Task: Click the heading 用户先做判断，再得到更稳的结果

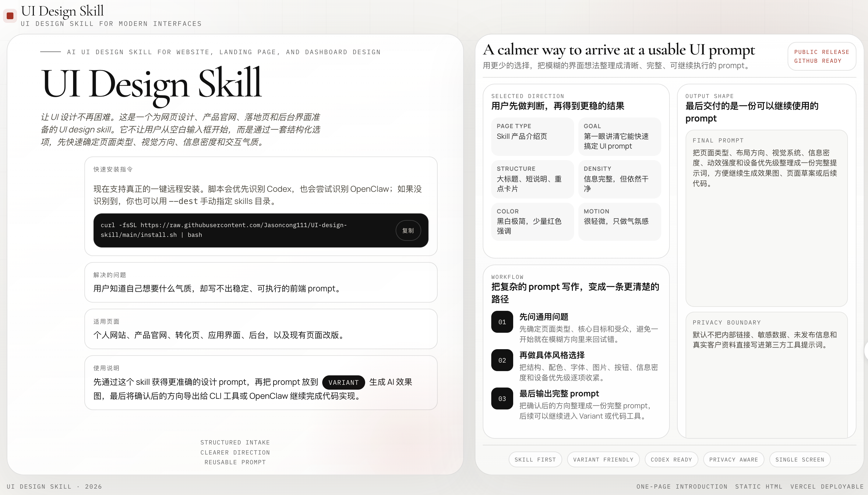Action: 557,106
